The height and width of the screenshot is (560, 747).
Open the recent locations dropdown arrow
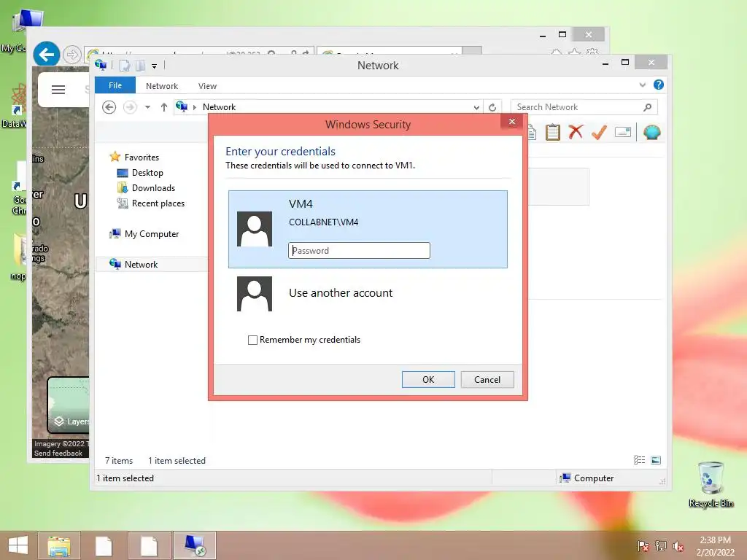coord(147,107)
